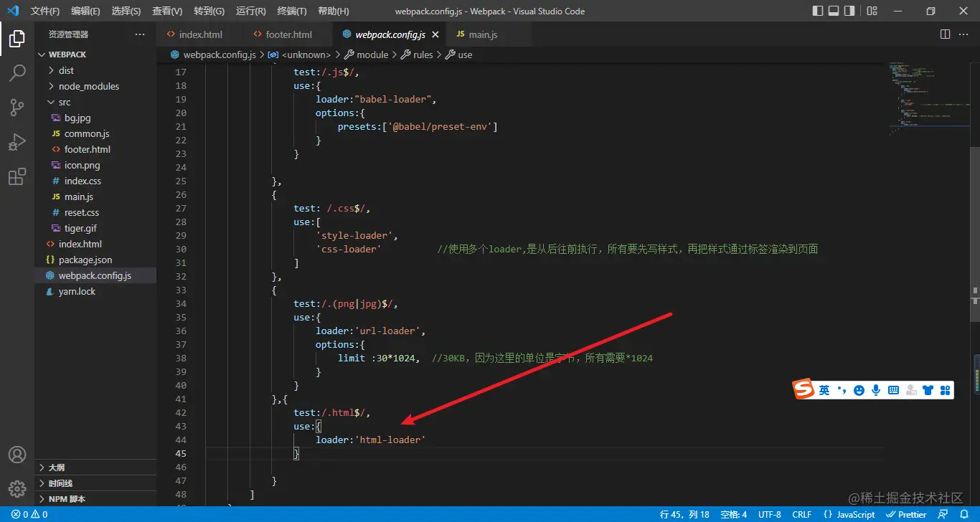Close the webpack.config.js tab
980x522 pixels.
(435, 34)
